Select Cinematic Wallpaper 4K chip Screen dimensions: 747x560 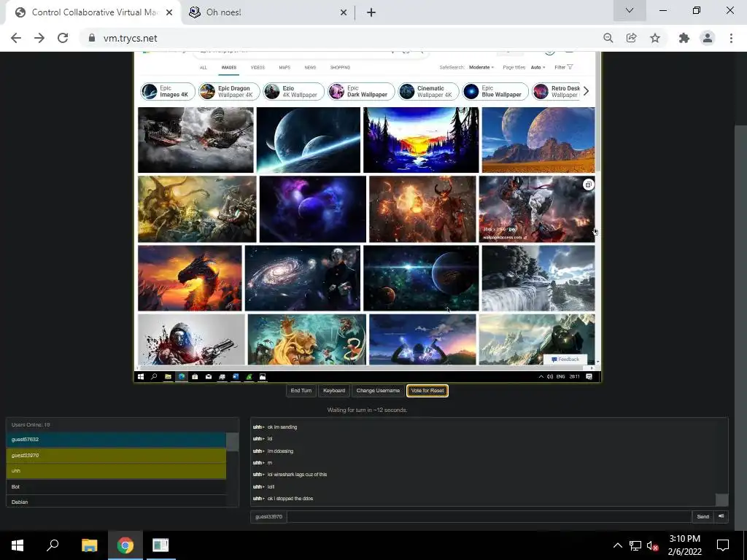[x=428, y=91]
